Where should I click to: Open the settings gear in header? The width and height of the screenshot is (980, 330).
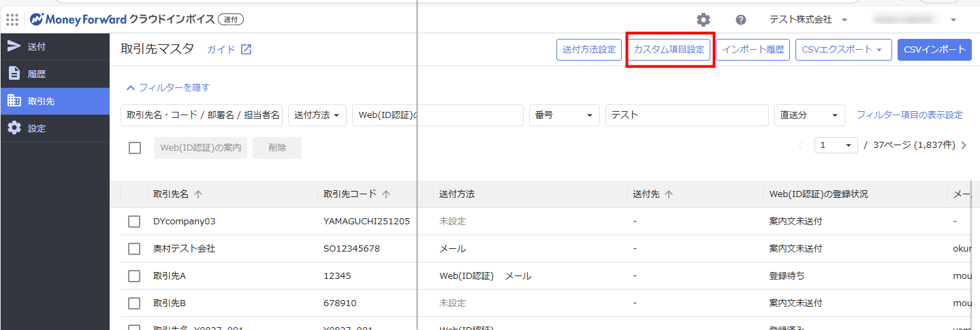704,20
